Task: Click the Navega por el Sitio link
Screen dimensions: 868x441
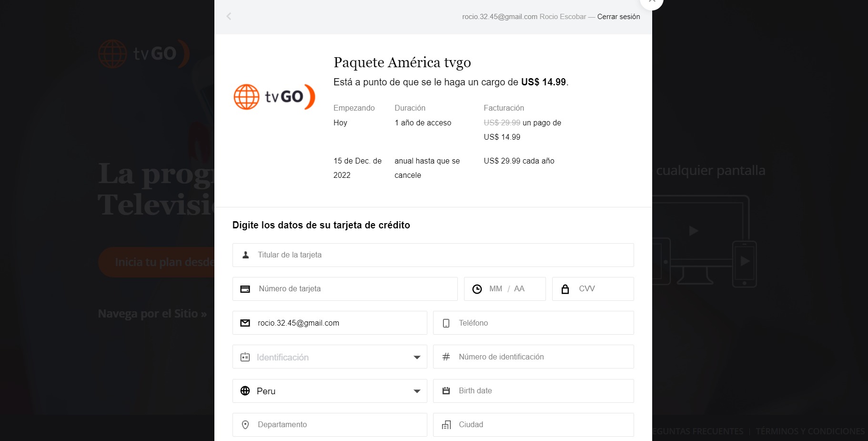Action: 152,314
